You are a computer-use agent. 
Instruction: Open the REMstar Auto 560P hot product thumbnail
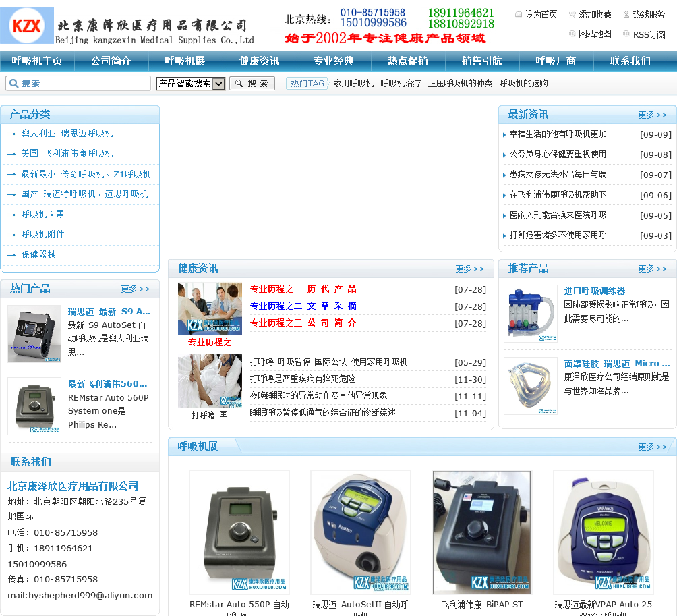34,406
